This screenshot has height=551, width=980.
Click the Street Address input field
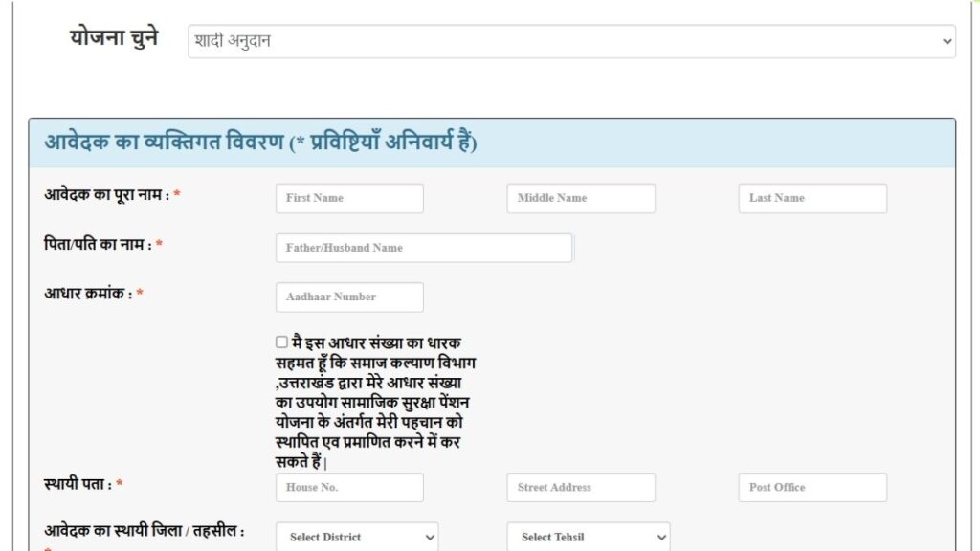coord(580,487)
